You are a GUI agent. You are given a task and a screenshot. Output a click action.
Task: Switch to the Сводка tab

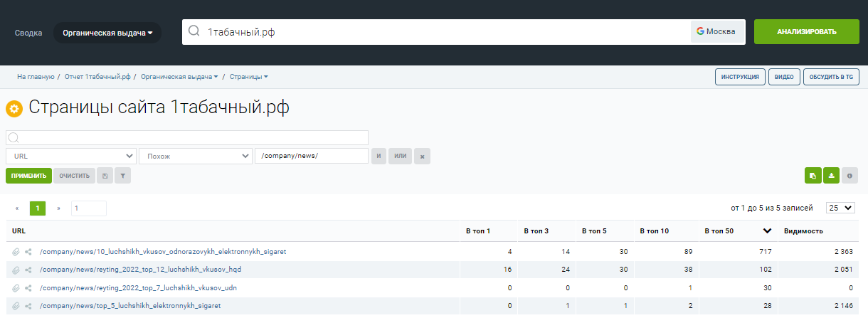click(28, 33)
